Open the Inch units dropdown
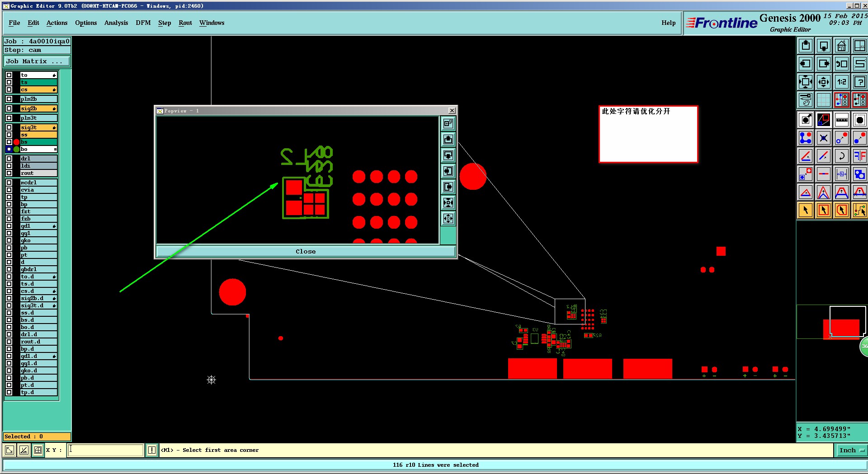The image size is (868, 474). click(852, 450)
